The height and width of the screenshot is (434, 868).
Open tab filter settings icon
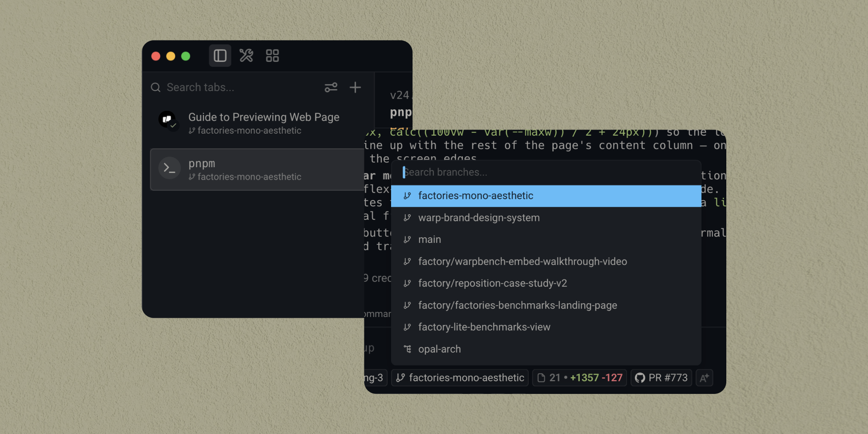331,87
